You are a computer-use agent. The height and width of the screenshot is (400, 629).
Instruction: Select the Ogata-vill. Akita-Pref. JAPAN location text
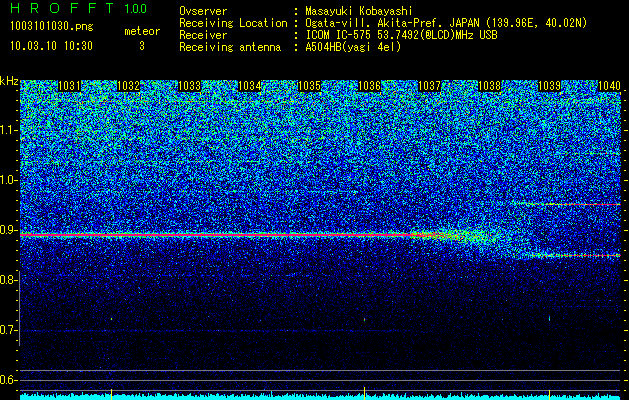(x=446, y=23)
